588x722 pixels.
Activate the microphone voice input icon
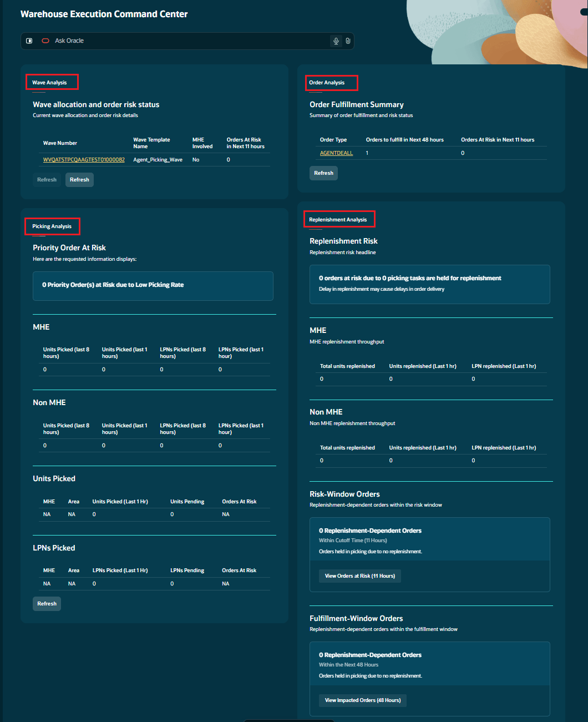pos(336,41)
